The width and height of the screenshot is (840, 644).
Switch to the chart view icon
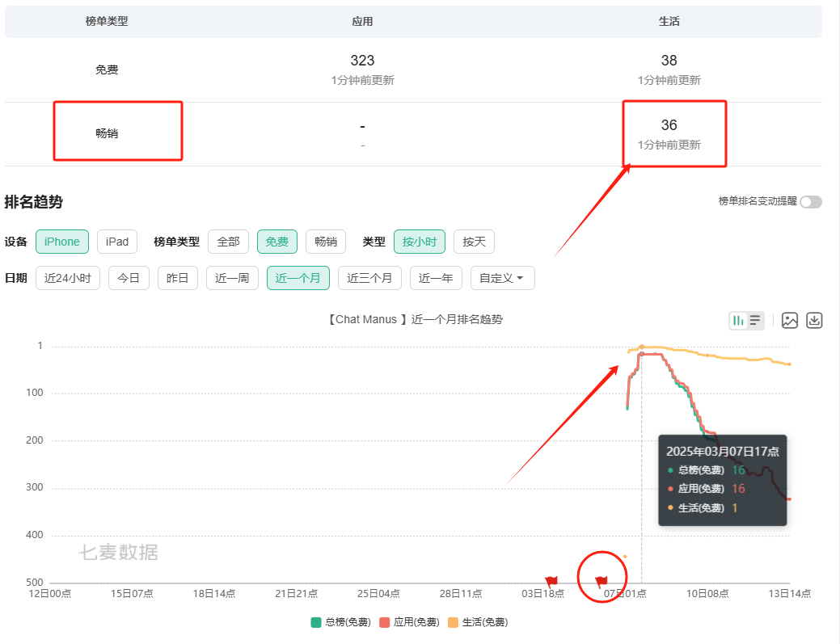(738, 321)
